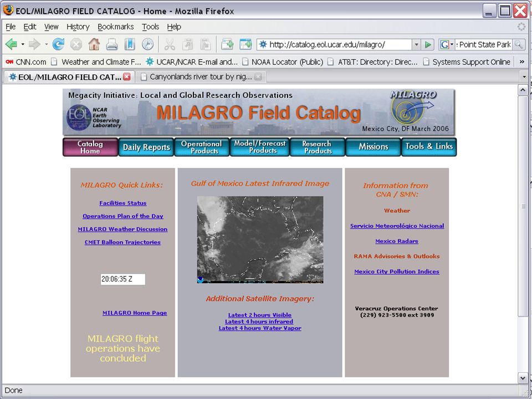The width and height of the screenshot is (532, 399).
Task: Open the History clock icon
Action: [x=147, y=44]
